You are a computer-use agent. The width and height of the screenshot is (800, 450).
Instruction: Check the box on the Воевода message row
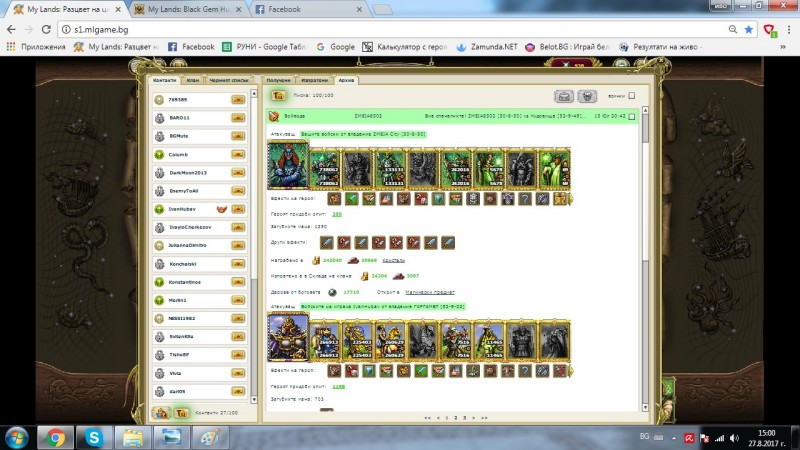click(645, 117)
